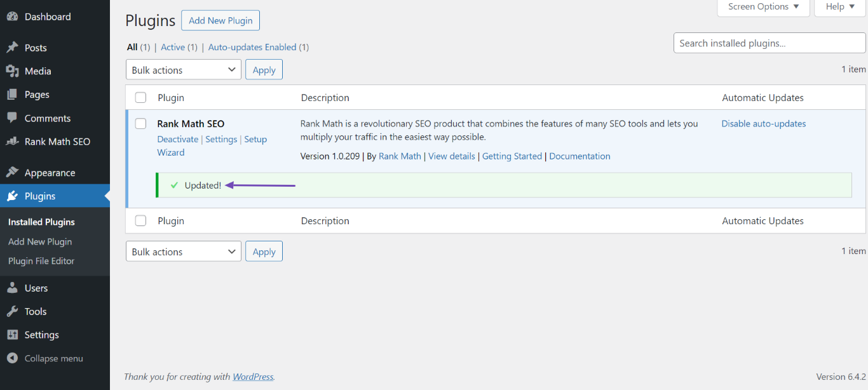The image size is (868, 390).
Task: Click the Appearance paintbrush icon
Action: (12, 173)
